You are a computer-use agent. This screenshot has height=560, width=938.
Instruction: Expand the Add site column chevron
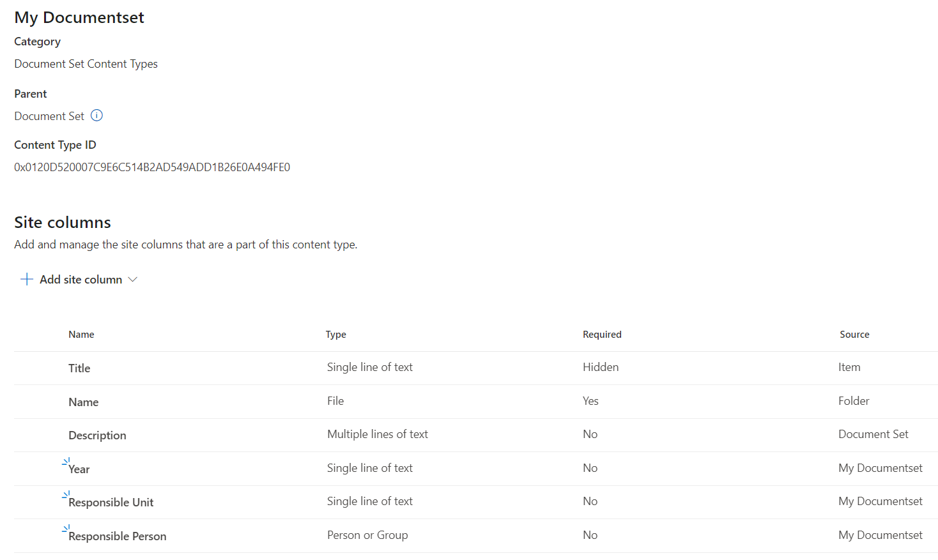tap(133, 279)
